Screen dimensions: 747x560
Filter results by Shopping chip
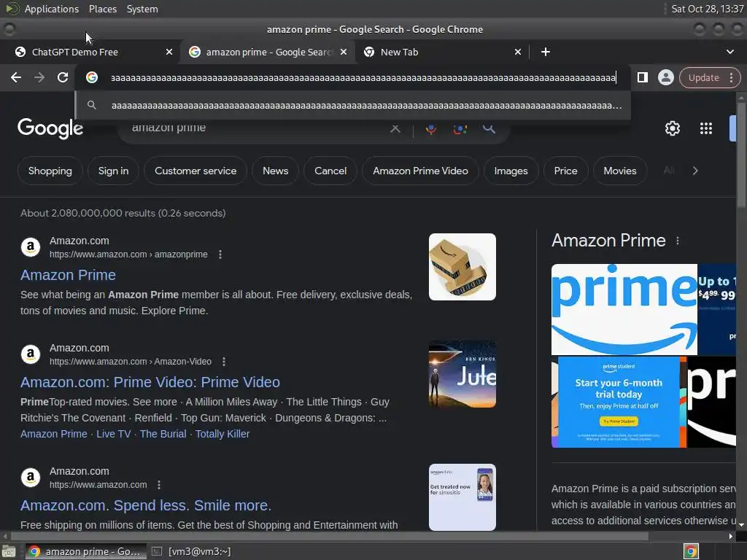[50, 171]
